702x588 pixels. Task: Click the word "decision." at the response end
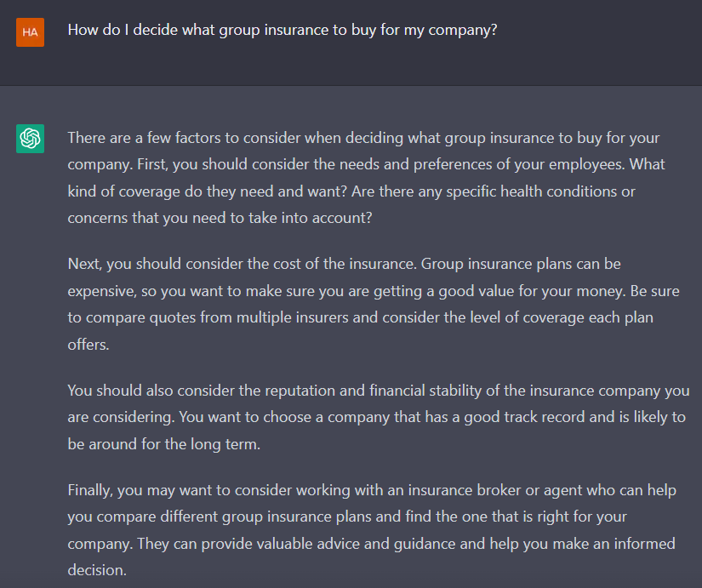[x=97, y=570]
